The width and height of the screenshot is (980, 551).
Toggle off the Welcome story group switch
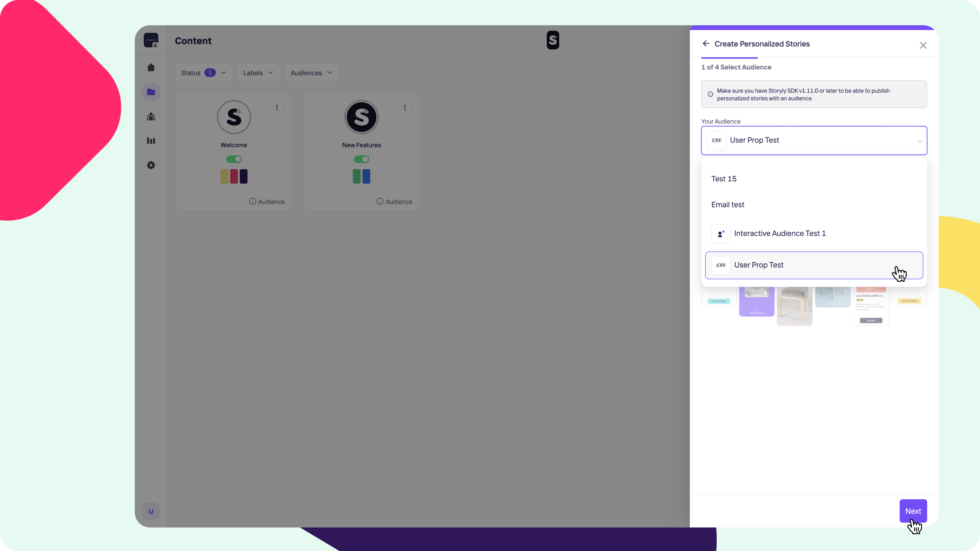pos(234,159)
